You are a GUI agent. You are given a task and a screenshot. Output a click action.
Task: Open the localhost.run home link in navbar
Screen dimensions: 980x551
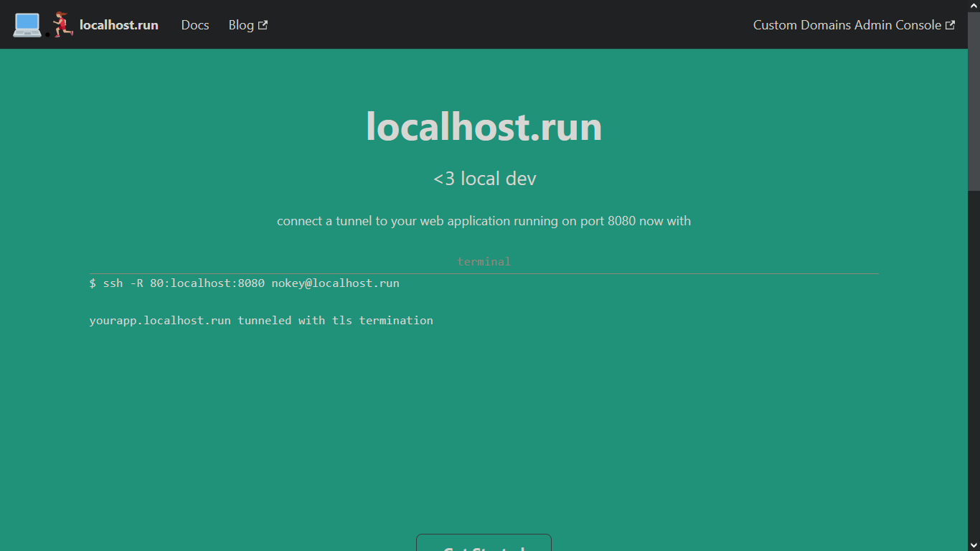119,25
